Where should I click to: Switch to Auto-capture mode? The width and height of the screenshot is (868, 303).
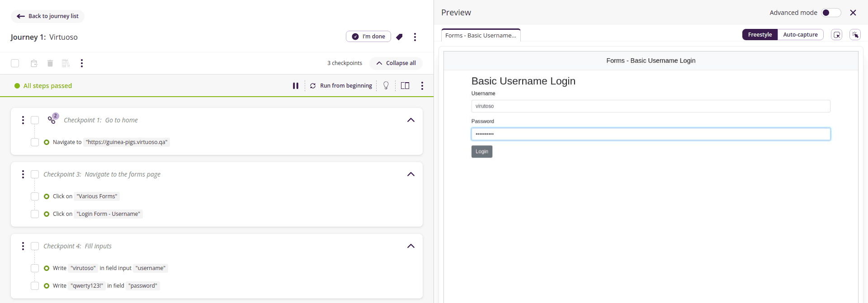click(800, 35)
